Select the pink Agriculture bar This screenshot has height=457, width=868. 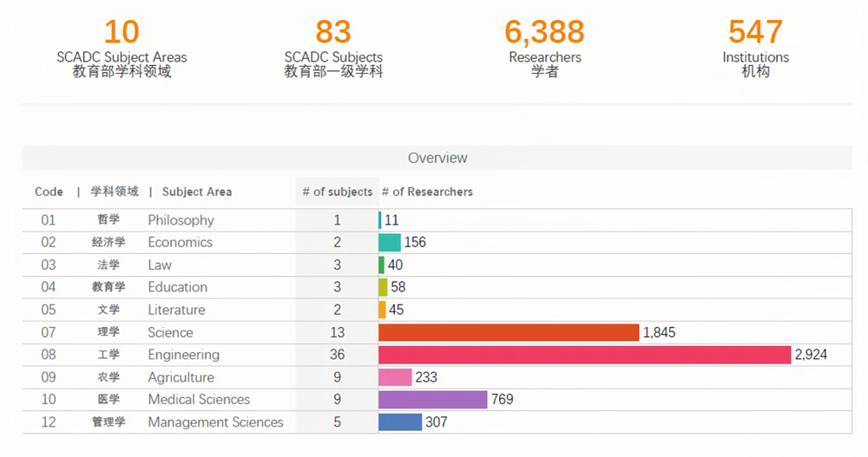point(395,377)
